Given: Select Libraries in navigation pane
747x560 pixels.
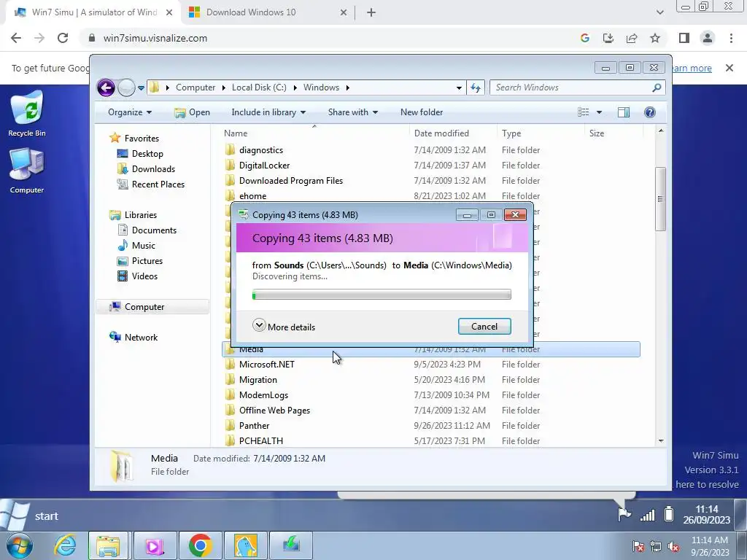Looking at the screenshot, I should click(141, 215).
